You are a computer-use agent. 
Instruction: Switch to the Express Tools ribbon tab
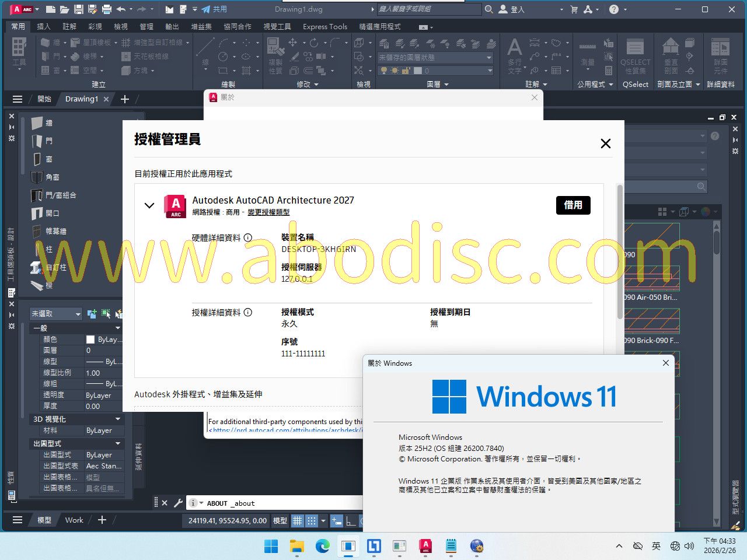pyautogui.click(x=324, y=27)
